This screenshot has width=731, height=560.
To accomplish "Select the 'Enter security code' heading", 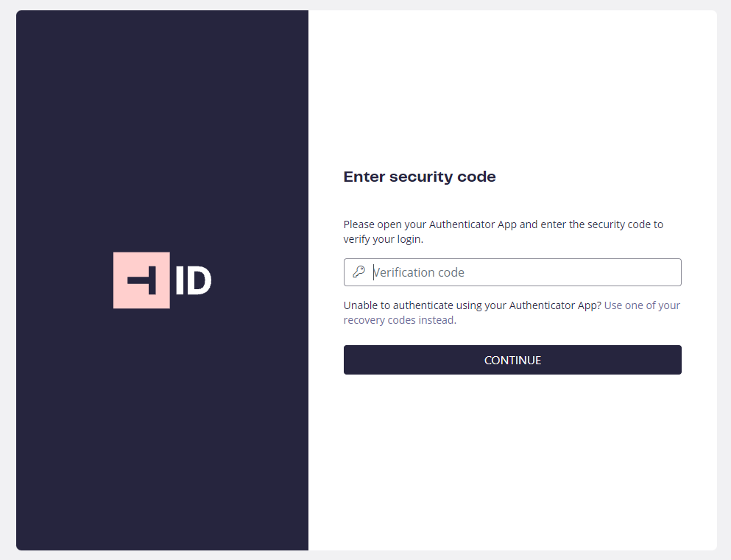I will coord(420,177).
